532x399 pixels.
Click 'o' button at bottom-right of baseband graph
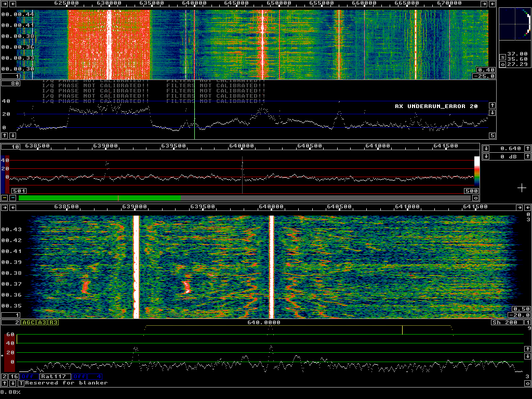click(528, 383)
